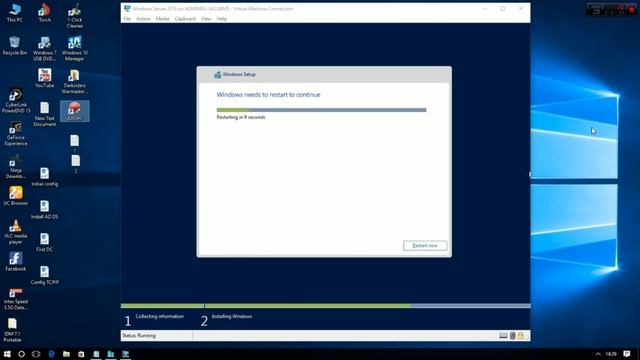Open the text file named 1
Screen dimensions: 640x360
point(74,143)
